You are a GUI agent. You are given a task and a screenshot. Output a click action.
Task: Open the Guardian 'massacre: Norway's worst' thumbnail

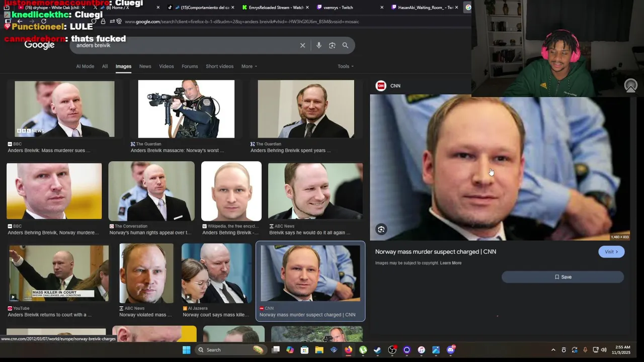click(186, 109)
